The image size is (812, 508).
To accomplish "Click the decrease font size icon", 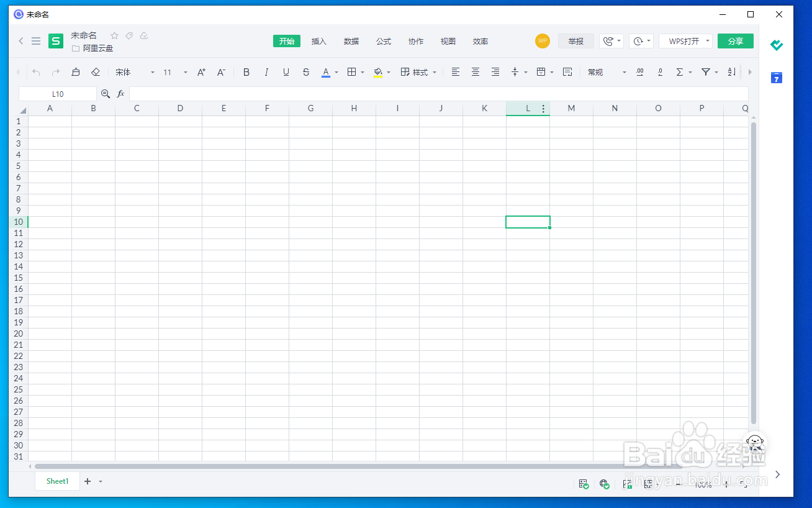I will click(x=221, y=72).
